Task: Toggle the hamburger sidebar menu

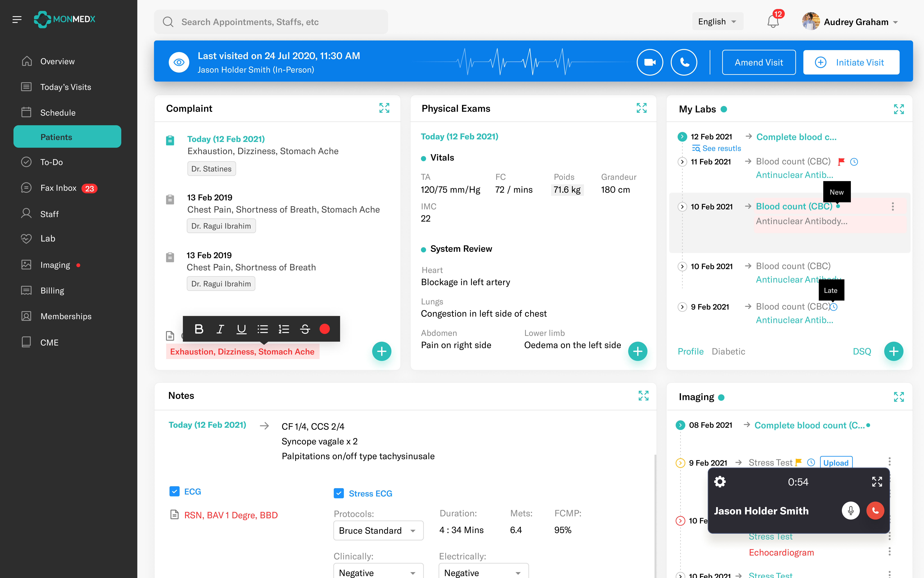Action: click(x=17, y=19)
